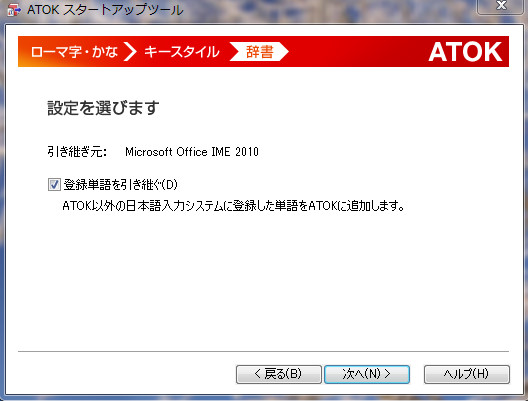
Task: Click the 設定を選びます heading
Action: pyautogui.click(x=103, y=108)
